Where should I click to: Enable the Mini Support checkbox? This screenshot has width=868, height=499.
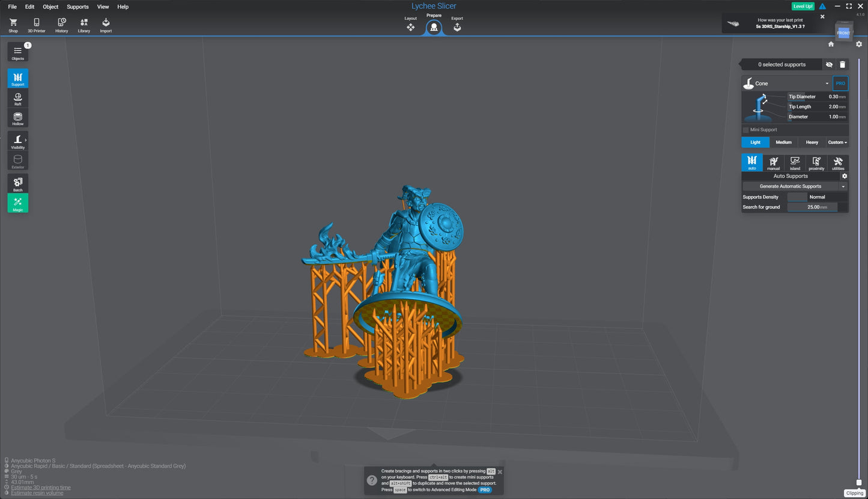point(746,130)
